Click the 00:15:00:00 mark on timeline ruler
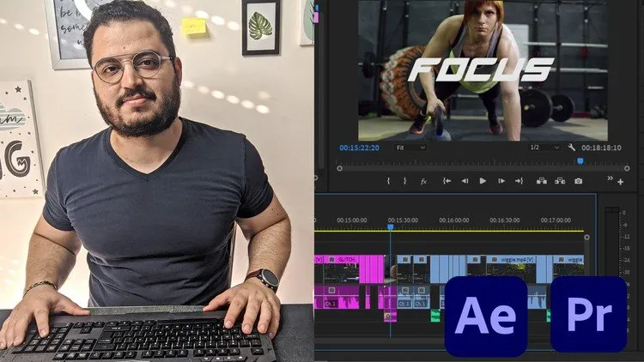644x362 pixels. [352, 220]
